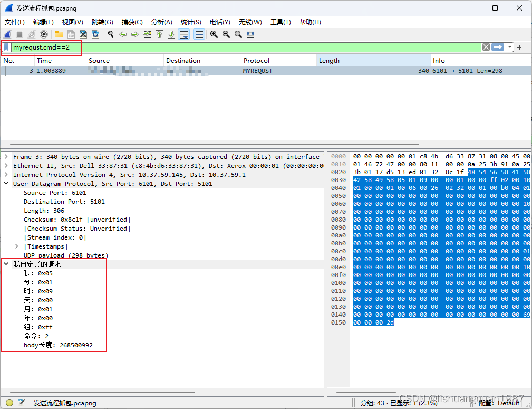The image size is (532, 409).
Task: Click the resize columns icon
Action: coord(250,34)
